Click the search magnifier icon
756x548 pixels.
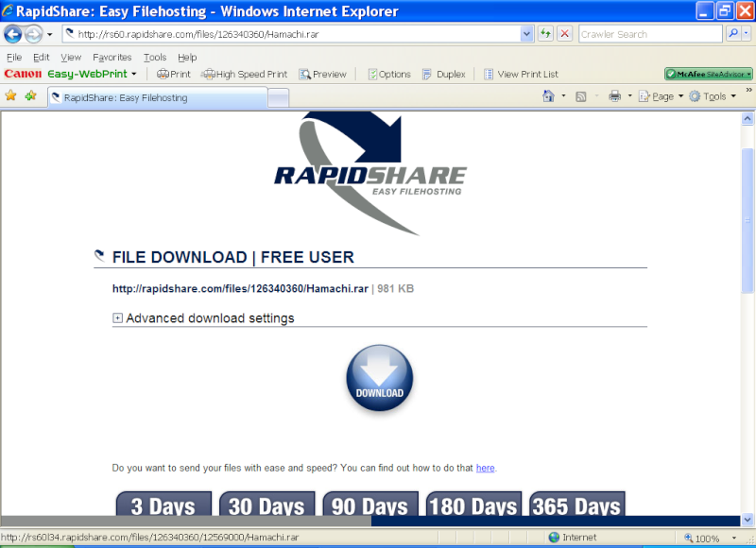733,34
